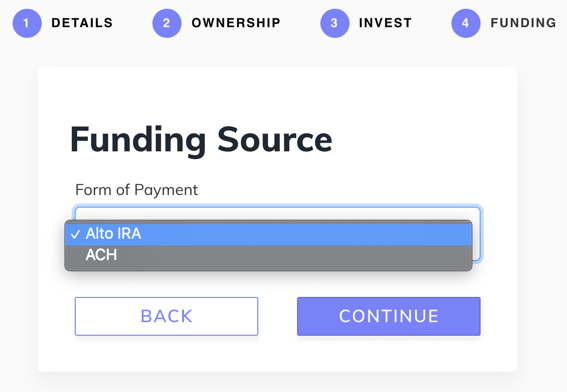Click empty card area below the BACK button
Screen dimensions: 567x392
(x=166, y=354)
